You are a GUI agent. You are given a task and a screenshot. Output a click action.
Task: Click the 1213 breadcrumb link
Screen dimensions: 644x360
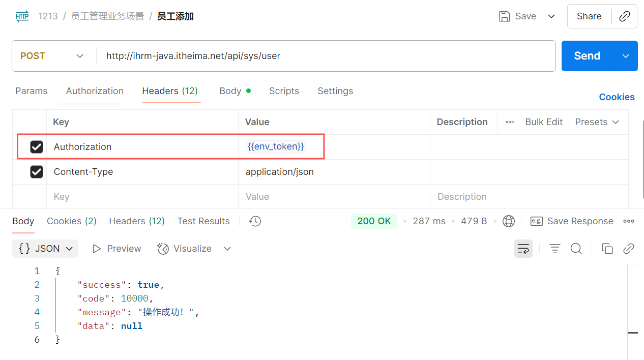click(x=48, y=16)
